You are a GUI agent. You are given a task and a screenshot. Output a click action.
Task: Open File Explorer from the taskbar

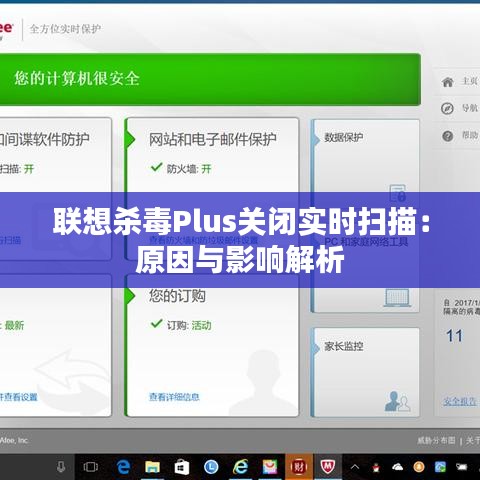(x=153, y=467)
